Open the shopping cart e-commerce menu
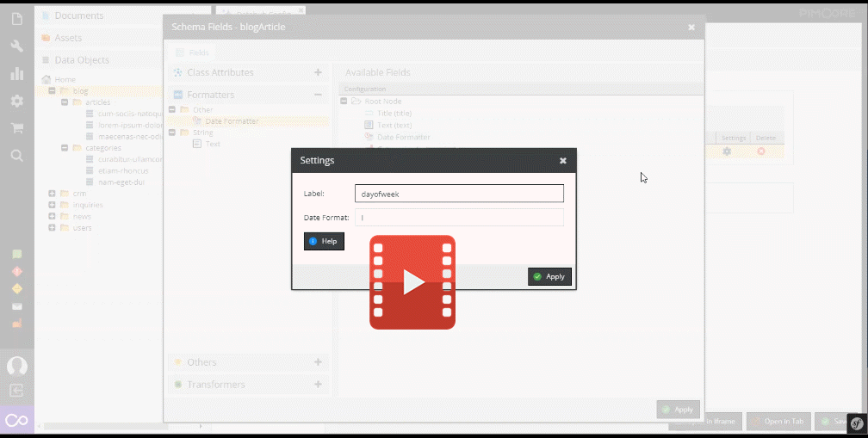Screen dimensions: 868x438 point(16,128)
